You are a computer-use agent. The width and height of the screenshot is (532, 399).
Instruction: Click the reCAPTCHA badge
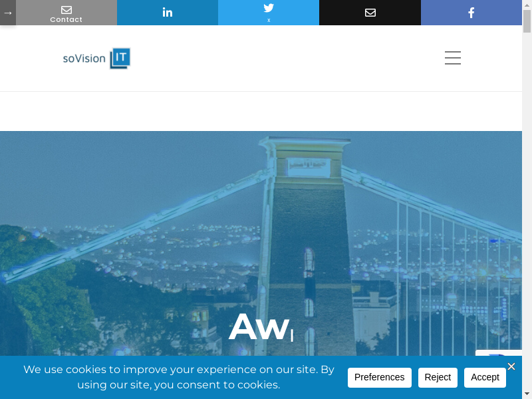[x=498, y=353]
